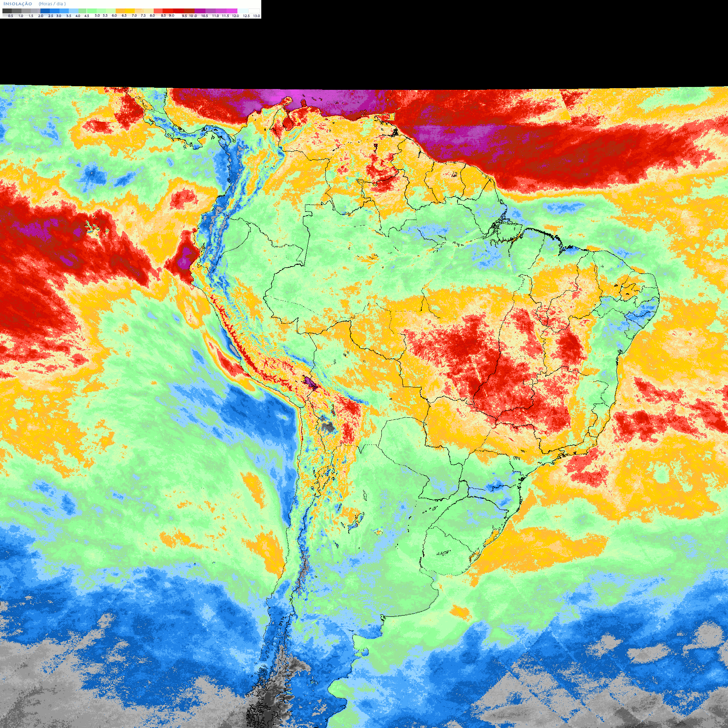Select the 8.0 legend value label
This screenshot has width=728, height=728.
click(152, 15)
